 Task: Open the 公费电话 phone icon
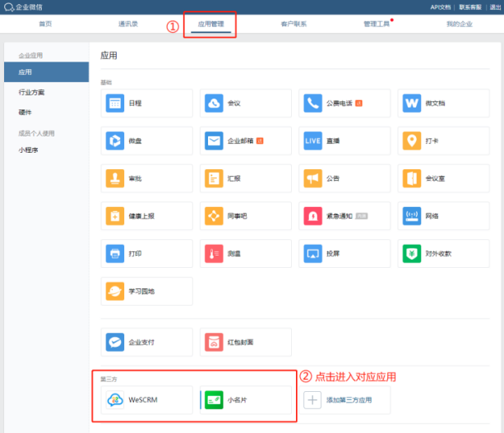(312, 104)
